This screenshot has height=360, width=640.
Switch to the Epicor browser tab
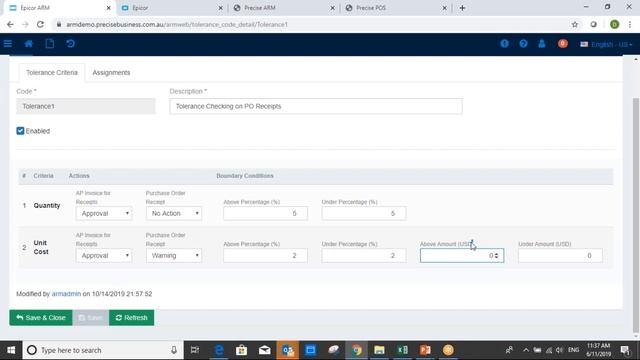coord(171,8)
